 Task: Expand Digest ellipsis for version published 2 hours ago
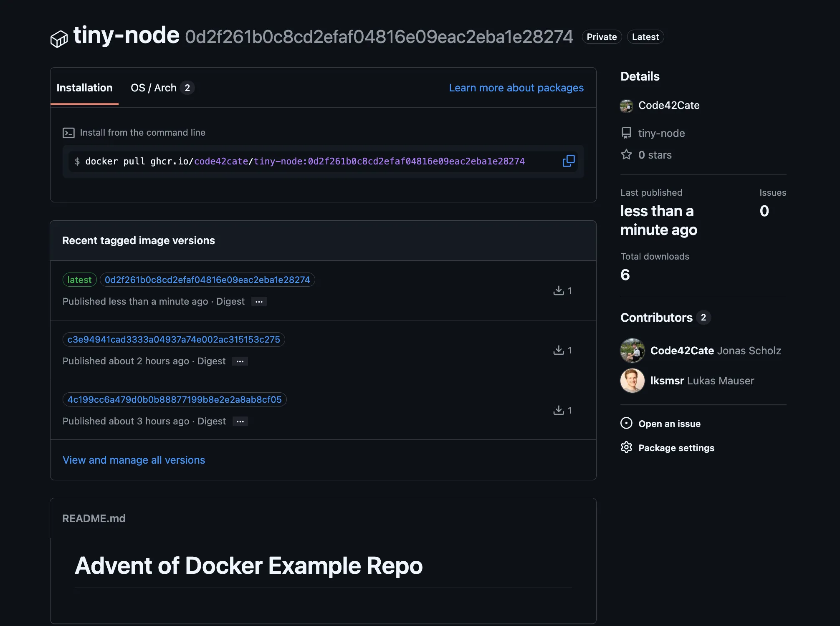(240, 361)
